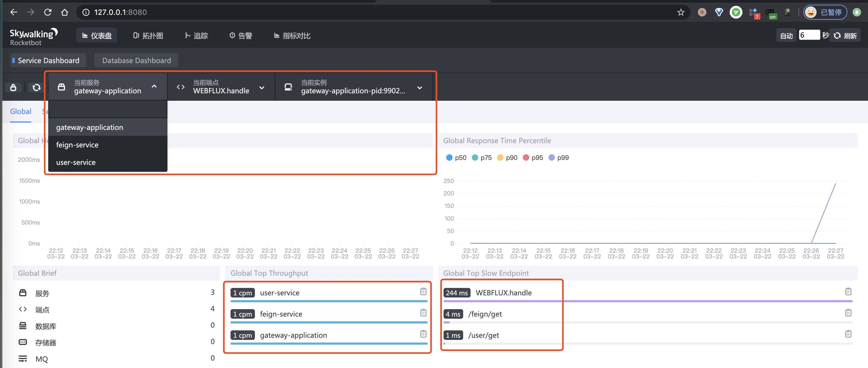Open the paused browser profile button

(x=825, y=12)
